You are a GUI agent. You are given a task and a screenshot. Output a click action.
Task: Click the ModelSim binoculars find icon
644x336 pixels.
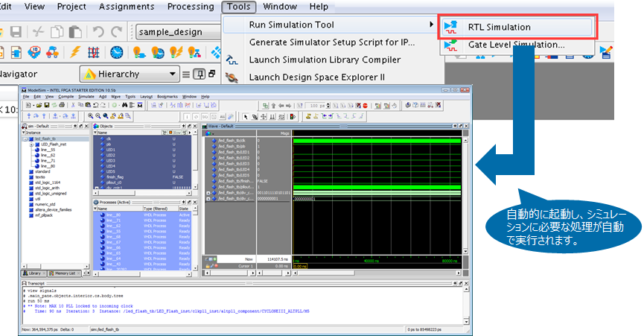click(x=125, y=106)
